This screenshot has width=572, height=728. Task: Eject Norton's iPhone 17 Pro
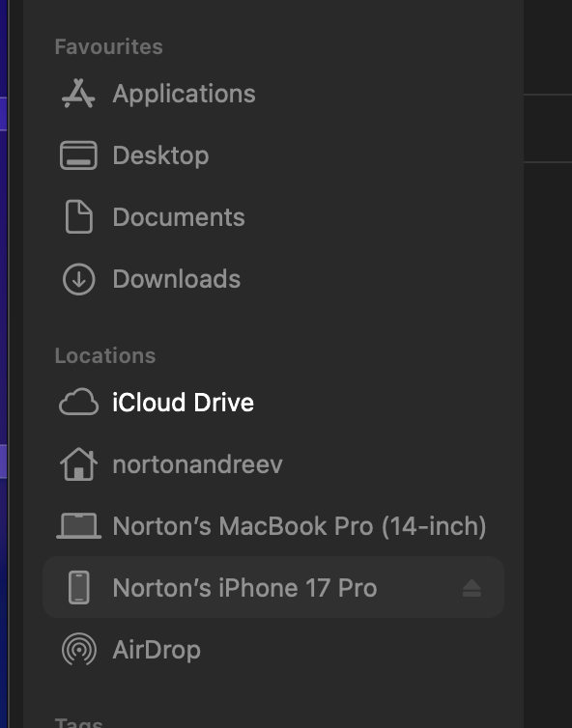[472, 588]
